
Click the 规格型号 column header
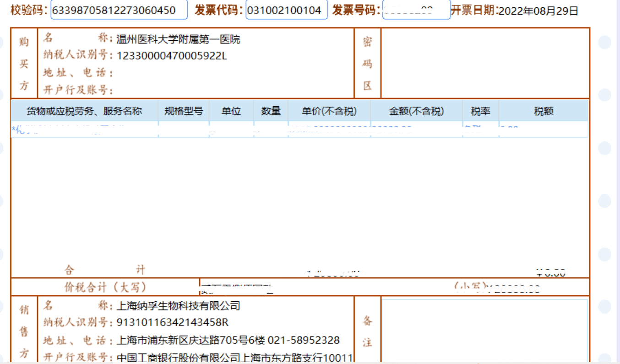pyautogui.click(x=184, y=111)
